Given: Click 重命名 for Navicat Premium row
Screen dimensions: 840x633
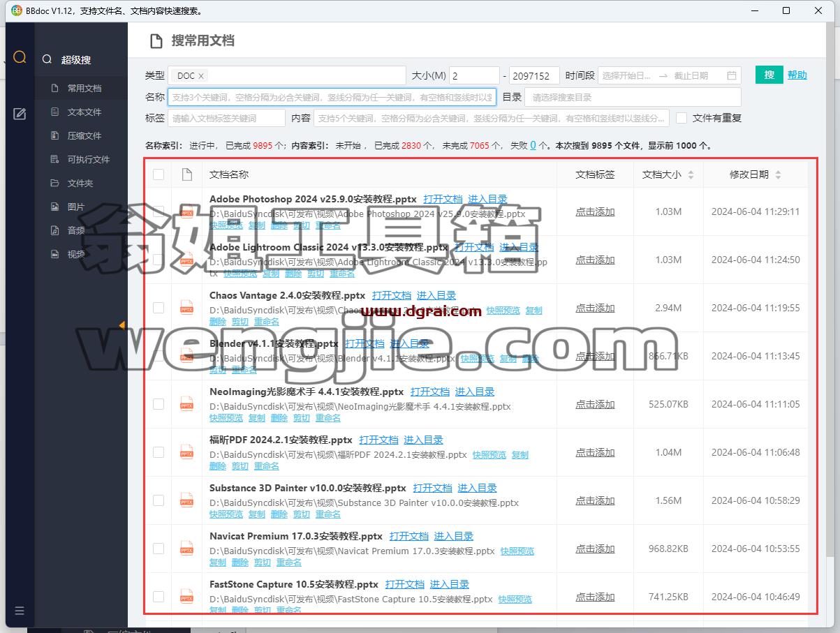Looking at the screenshot, I should pyautogui.click(x=288, y=562).
